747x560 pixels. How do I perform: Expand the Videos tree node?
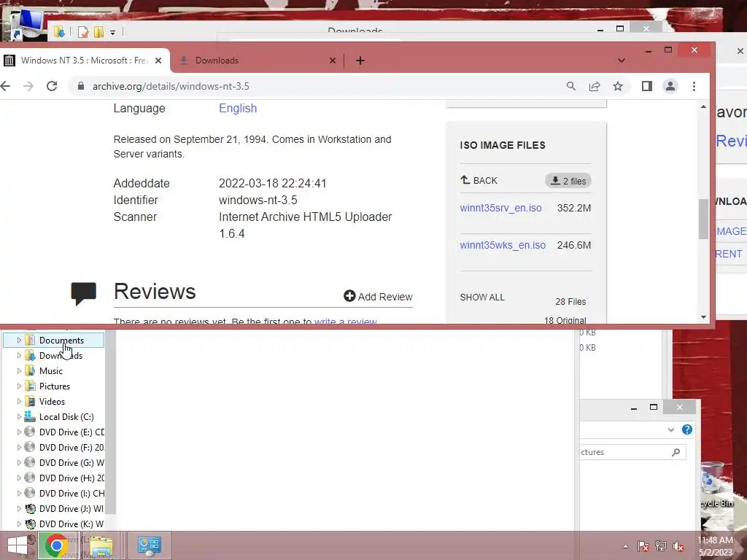click(x=19, y=402)
